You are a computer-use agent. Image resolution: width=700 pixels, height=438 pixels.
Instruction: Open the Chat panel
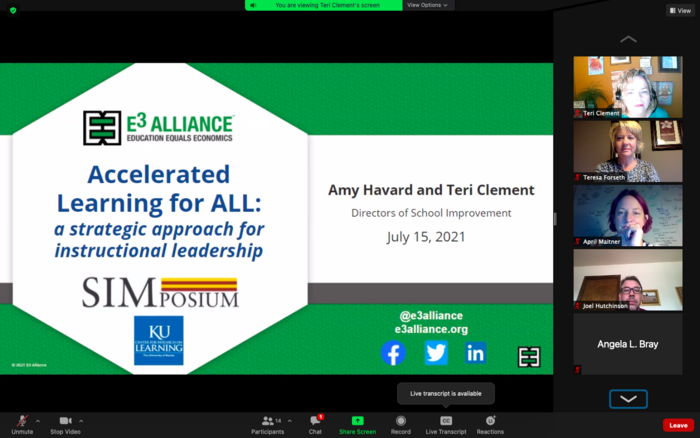pyautogui.click(x=315, y=423)
